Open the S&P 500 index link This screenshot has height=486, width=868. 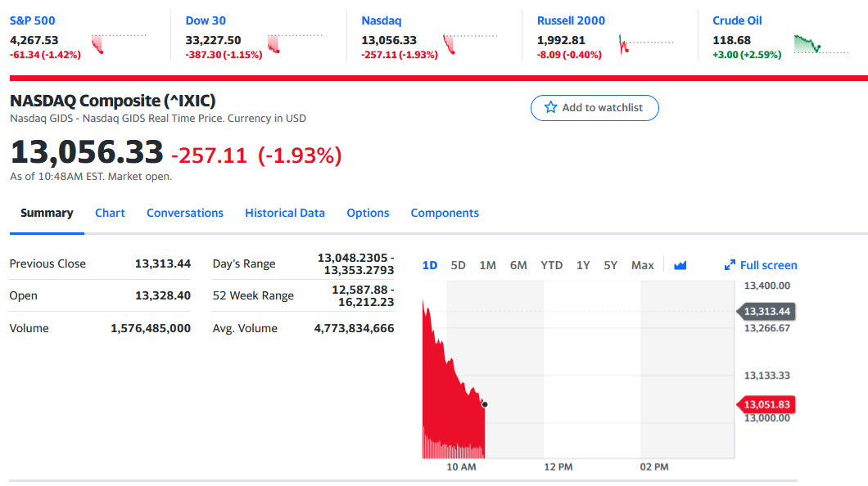33,20
